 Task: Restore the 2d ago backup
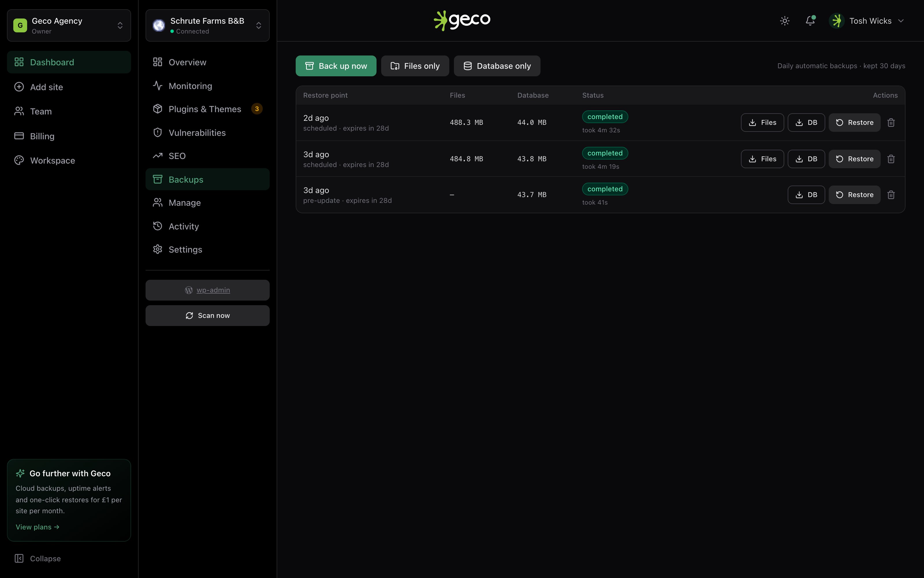pyautogui.click(x=854, y=123)
